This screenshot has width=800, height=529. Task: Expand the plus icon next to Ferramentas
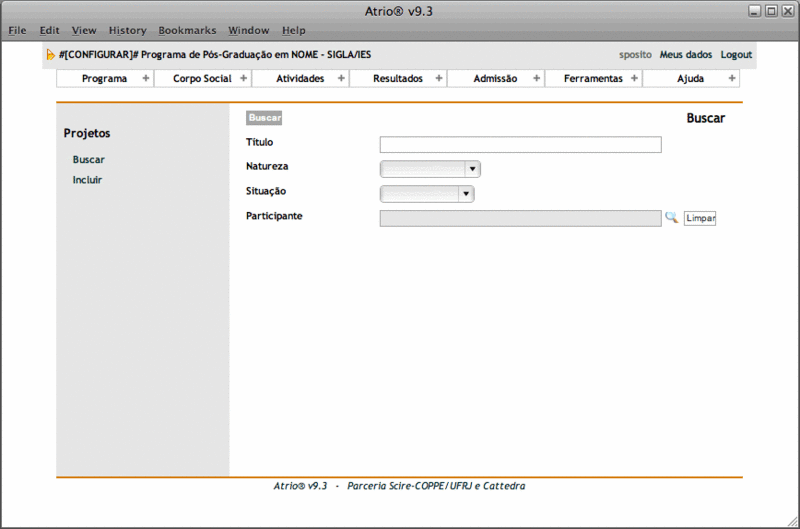[634, 79]
